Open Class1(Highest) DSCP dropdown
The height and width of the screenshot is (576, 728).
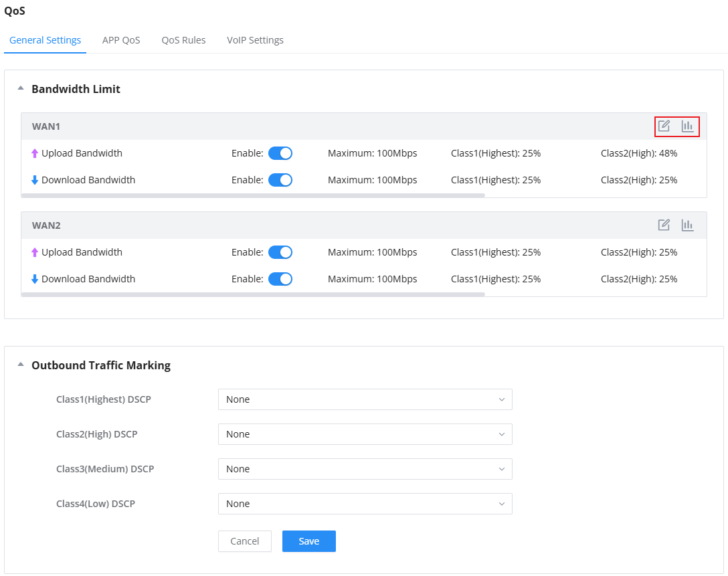point(365,399)
